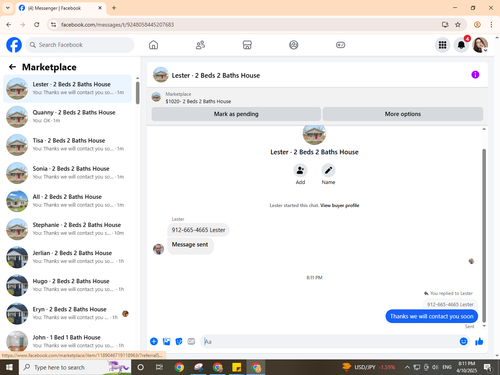Open the Stephanie 2 Beds conversation
500x375 pixels.
point(68,229)
